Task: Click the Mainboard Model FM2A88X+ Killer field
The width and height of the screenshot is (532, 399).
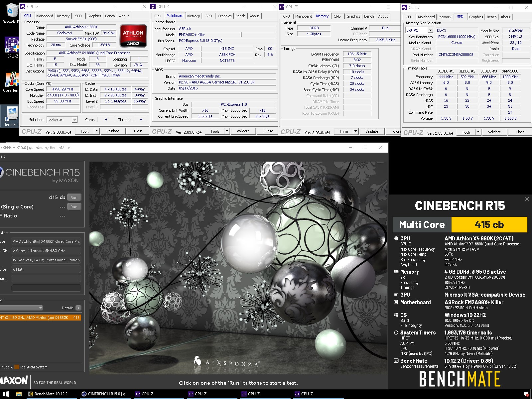Action: (x=209, y=35)
